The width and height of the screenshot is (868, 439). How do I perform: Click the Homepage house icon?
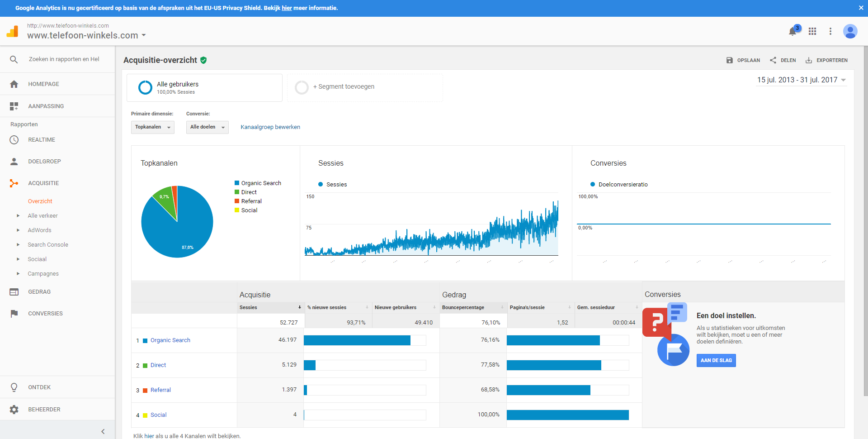coord(14,84)
